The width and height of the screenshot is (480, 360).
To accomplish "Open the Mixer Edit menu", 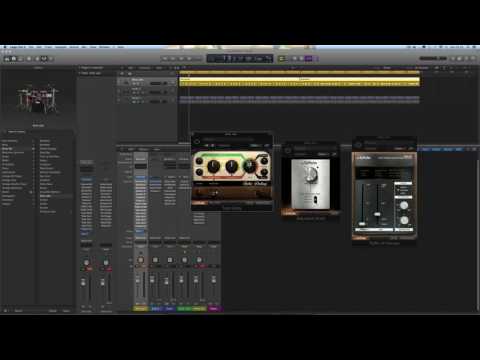I will (131, 149).
